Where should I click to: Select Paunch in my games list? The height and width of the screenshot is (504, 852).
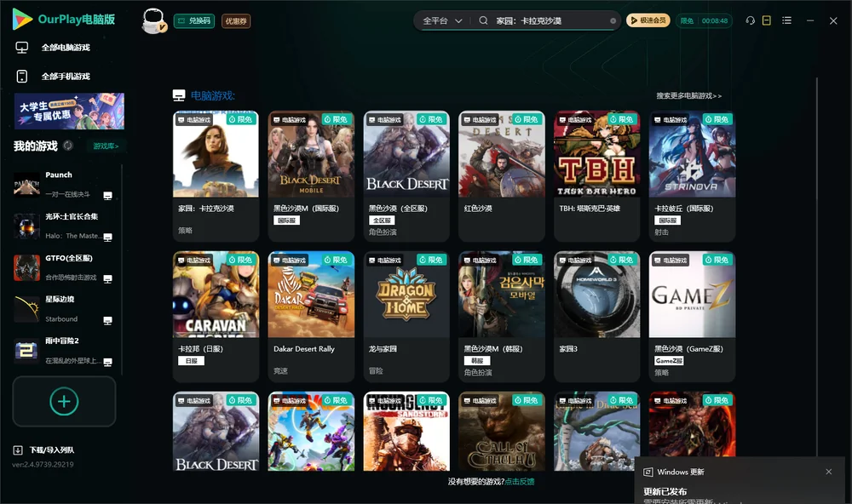(64, 185)
